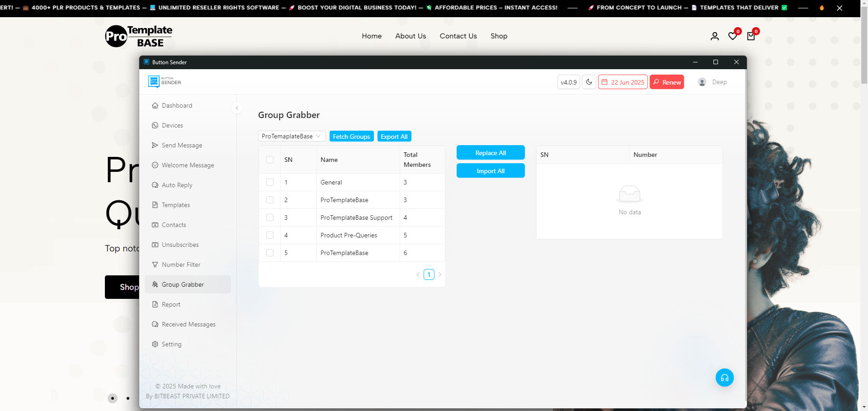Open the website account profile icon
Viewport: 868px width, 411px height.
point(715,36)
